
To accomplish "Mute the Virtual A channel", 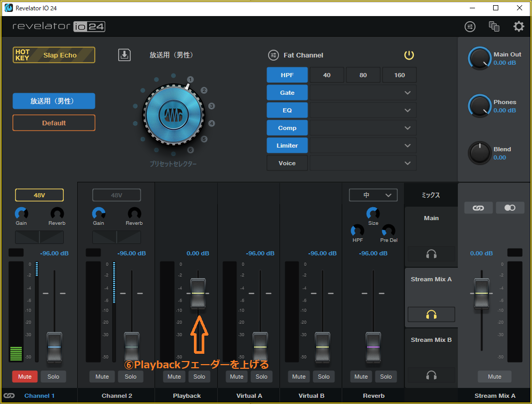I will [x=236, y=377].
